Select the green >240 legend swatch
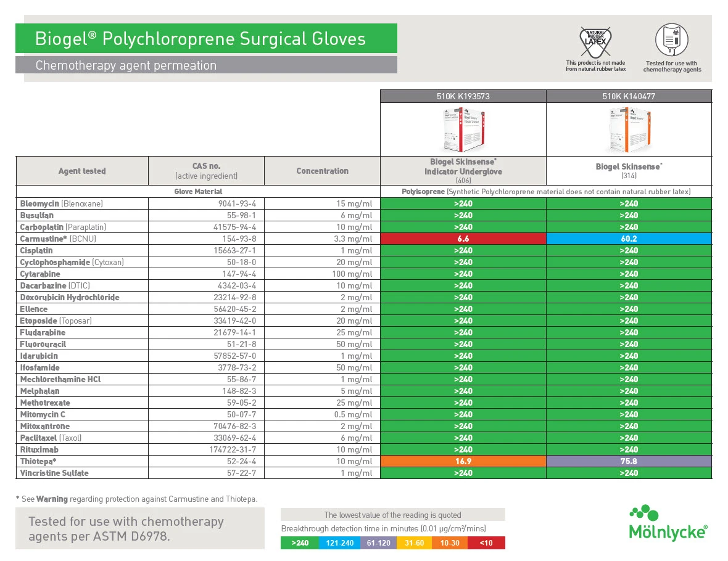728x561 pixels. [x=300, y=543]
